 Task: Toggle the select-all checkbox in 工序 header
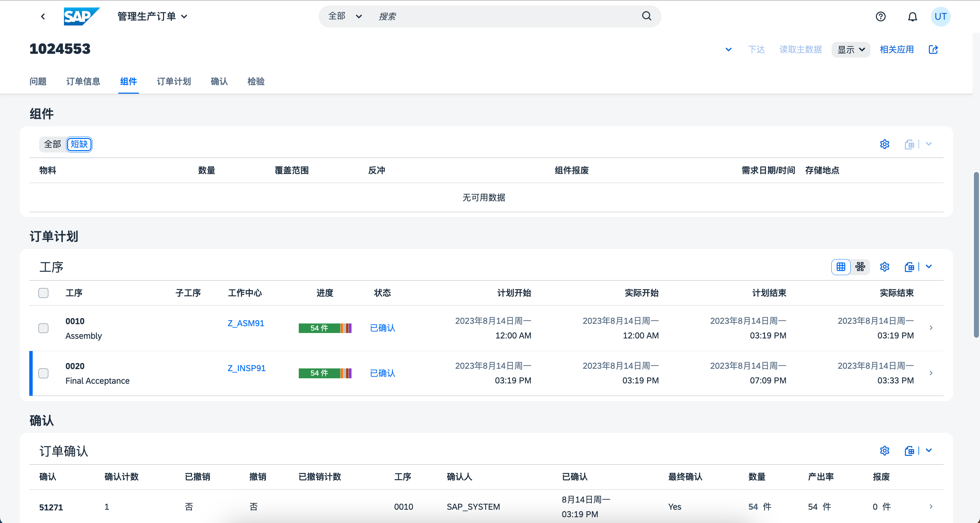click(x=43, y=293)
